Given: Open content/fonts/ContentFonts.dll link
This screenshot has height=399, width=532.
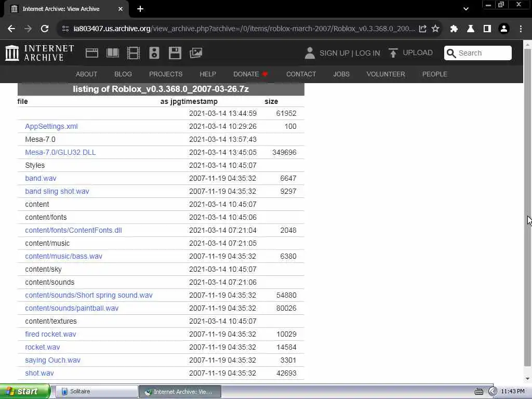Looking at the screenshot, I should click(73, 230).
